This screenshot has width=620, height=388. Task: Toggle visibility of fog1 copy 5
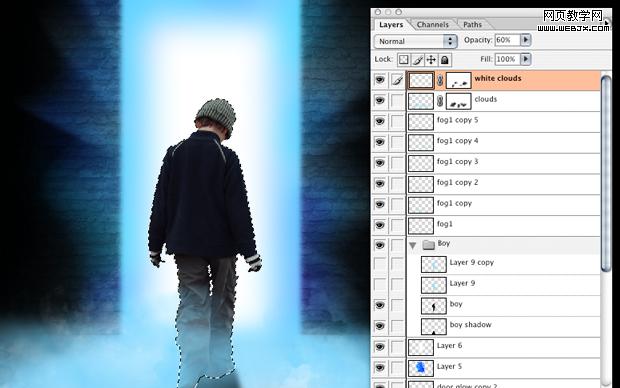tap(380, 121)
